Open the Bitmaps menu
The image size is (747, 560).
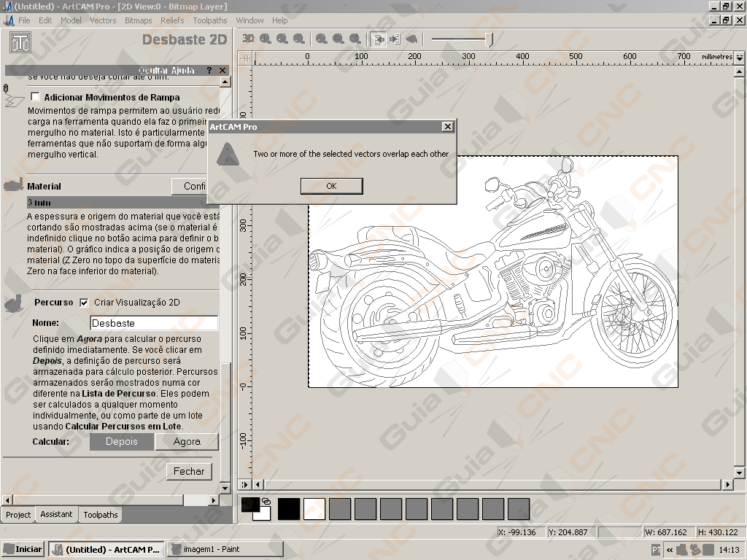138,20
